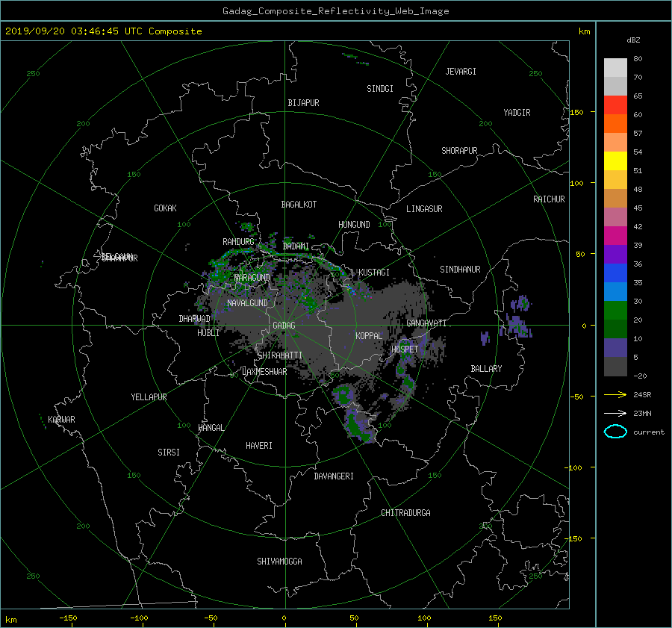Click the SHORAPUR city label
672x628 pixels.
click(459, 151)
